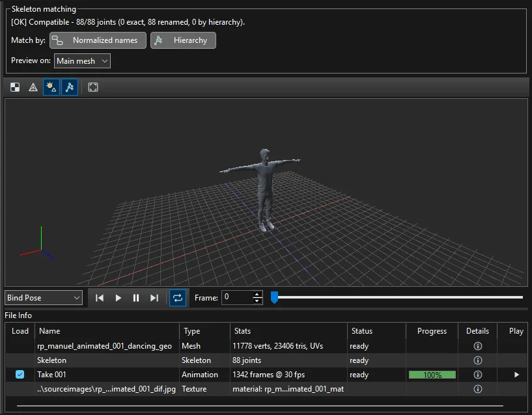Play Take 001 animation arrow
Screen dimensions: 532x415
[x=516, y=375]
